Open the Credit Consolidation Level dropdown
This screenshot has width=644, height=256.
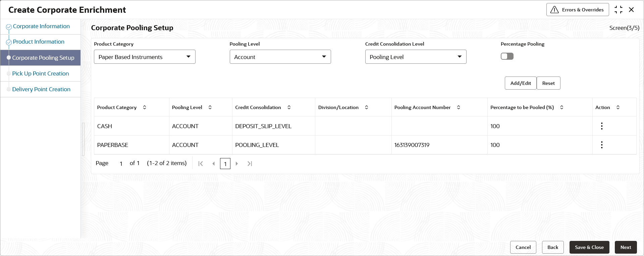416,57
